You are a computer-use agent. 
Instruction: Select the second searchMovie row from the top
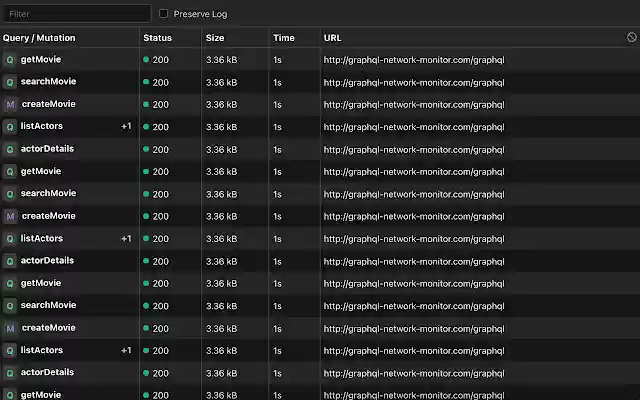point(320,194)
